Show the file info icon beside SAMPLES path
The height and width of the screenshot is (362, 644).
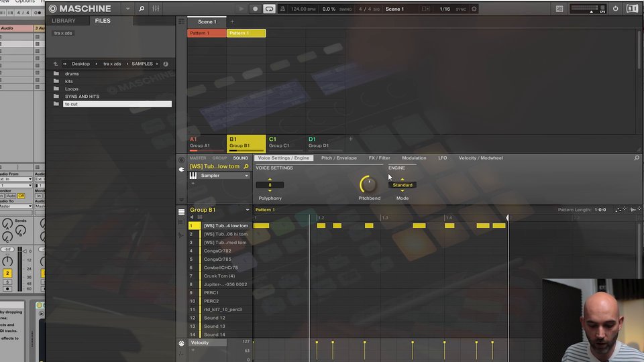pyautogui.click(x=166, y=64)
